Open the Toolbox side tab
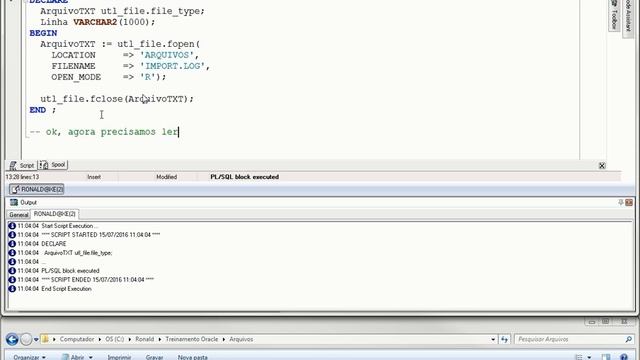The width and height of the screenshot is (640, 360). [613, 15]
